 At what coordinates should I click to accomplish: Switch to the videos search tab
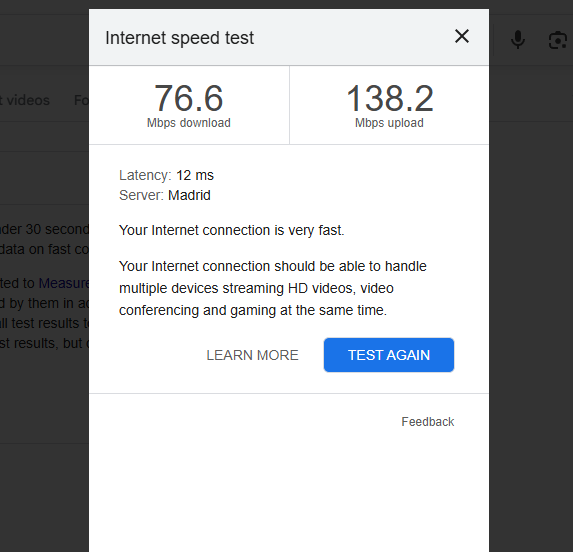click(25, 100)
